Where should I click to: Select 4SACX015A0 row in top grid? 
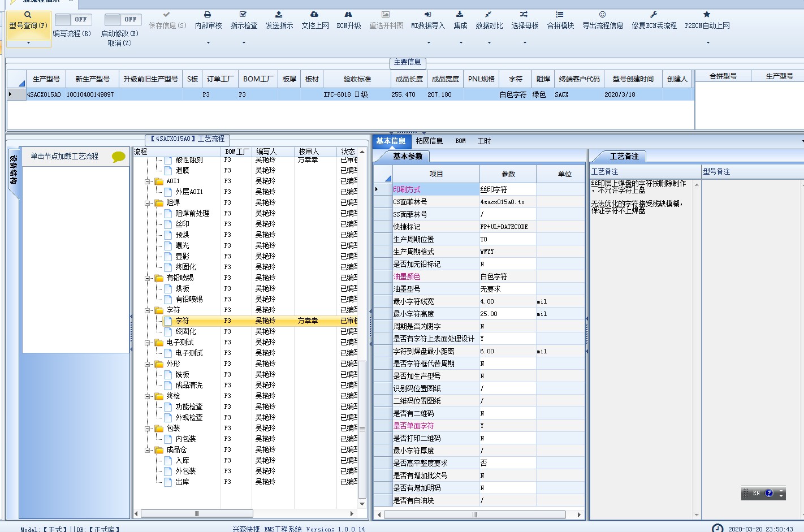[351, 94]
